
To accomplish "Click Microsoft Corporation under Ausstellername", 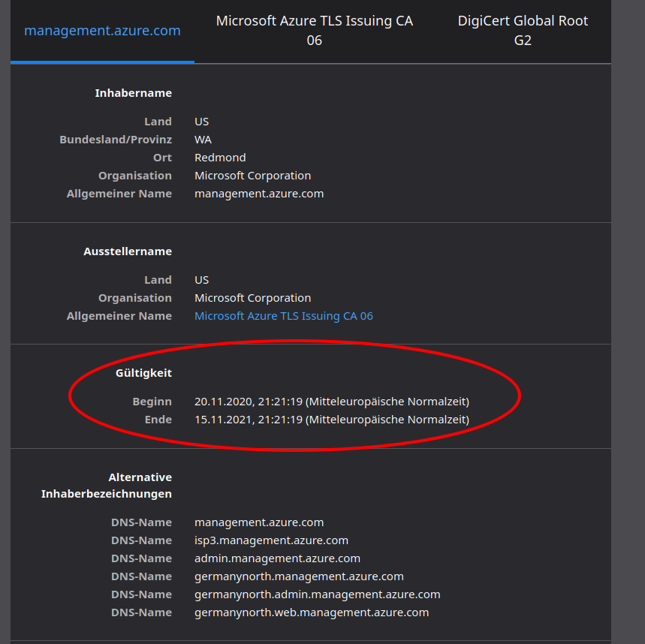I will pos(252,298).
